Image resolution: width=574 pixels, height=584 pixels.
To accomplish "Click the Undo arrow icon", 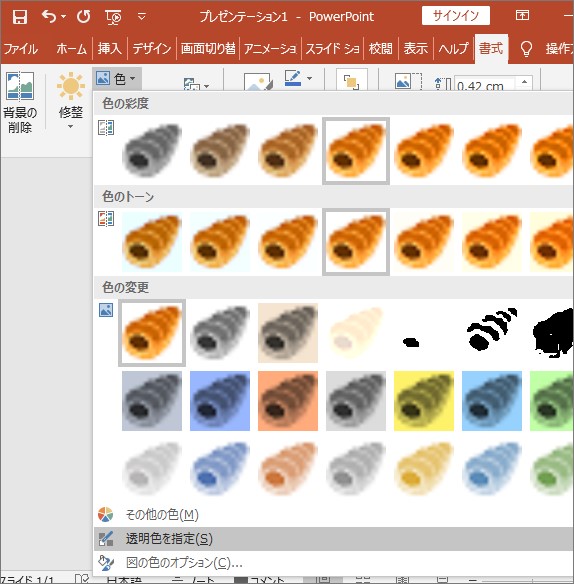I will pos(49,16).
